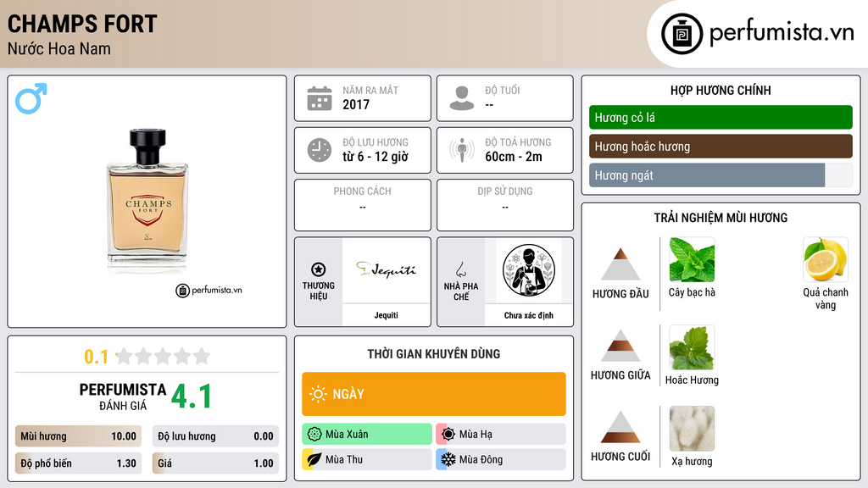Viewport: 868px width, 488px height.
Task: Click the Hương giữa pyramid icon
Action: pyautogui.click(x=620, y=346)
